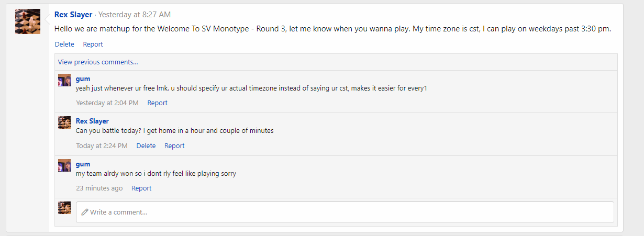Open gum's profile from the latest comment

83,164
